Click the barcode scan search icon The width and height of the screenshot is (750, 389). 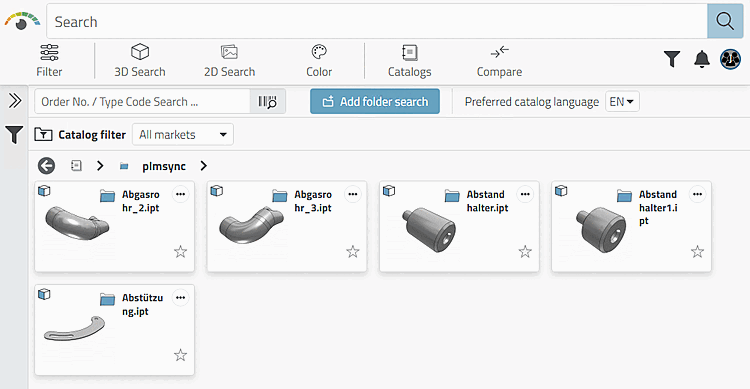tap(267, 101)
